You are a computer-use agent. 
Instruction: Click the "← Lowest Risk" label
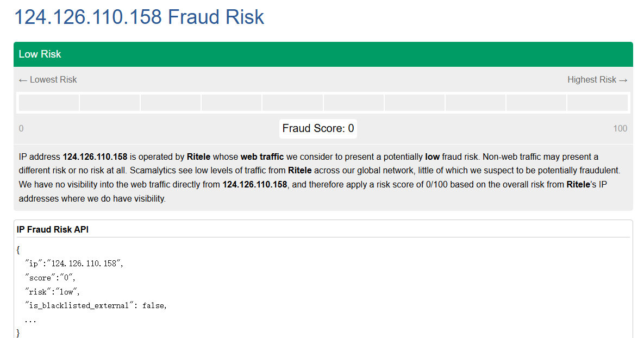48,80
